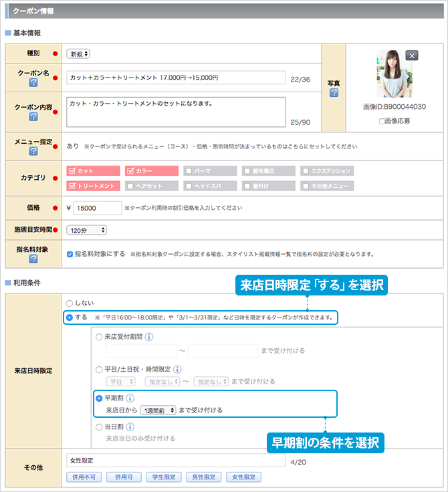
Task: Open the 種別 dropdown showing 新規
Action: [x=78, y=53]
